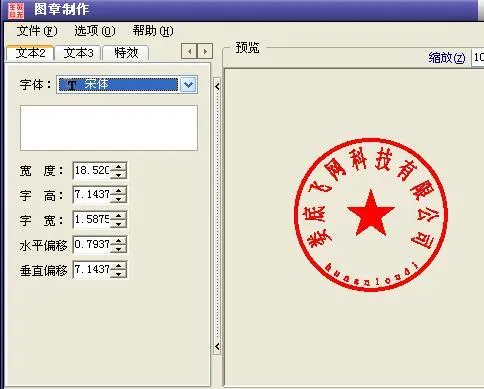The height and width of the screenshot is (389, 484).
Task: Expand the 字体 font dropdown arrow
Action: pos(188,85)
